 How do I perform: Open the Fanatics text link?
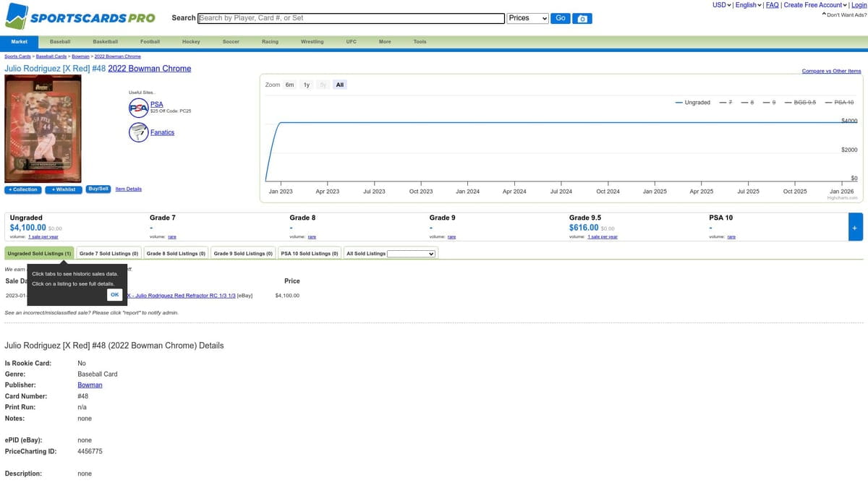[162, 132]
